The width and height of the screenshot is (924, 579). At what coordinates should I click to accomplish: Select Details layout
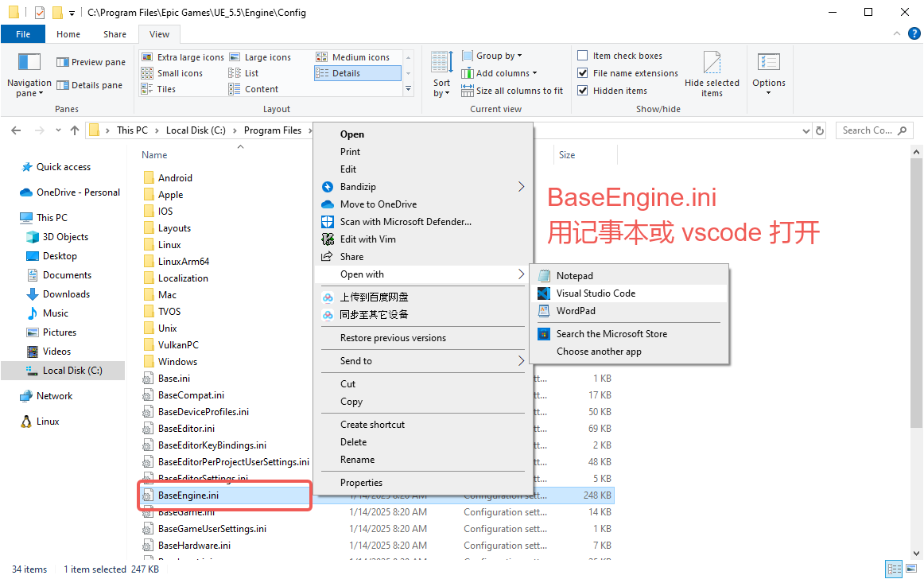point(358,73)
